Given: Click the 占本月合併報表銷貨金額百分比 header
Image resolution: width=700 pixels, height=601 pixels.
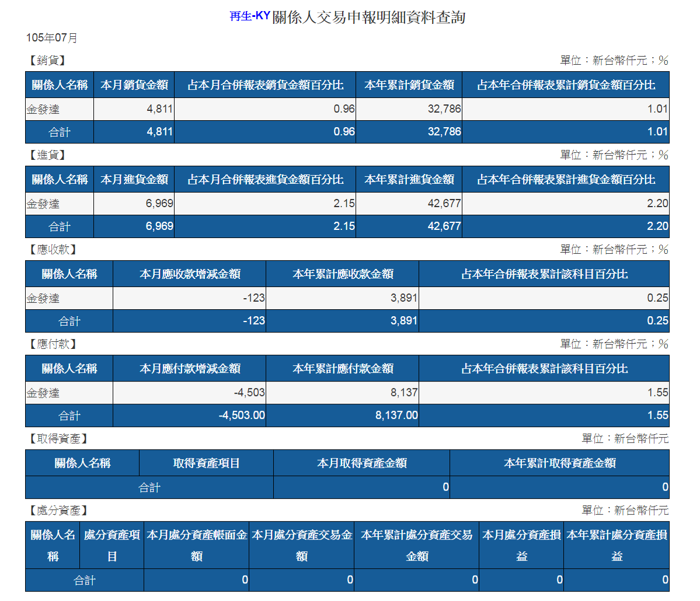Looking at the screenshot, I should coord(265,85).
